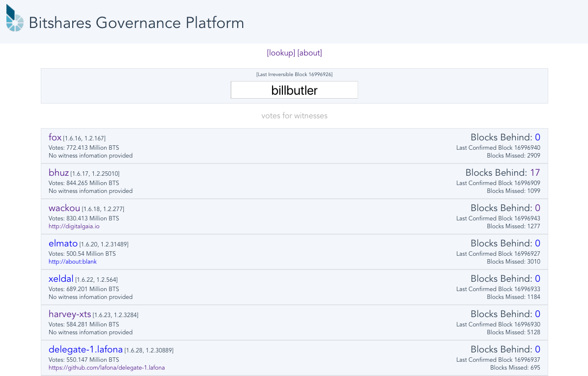Open the delegate-1.lafona witness link
The height and width of the screenshot is (376, 588).
pyautogui.click(x=85, y=349)
